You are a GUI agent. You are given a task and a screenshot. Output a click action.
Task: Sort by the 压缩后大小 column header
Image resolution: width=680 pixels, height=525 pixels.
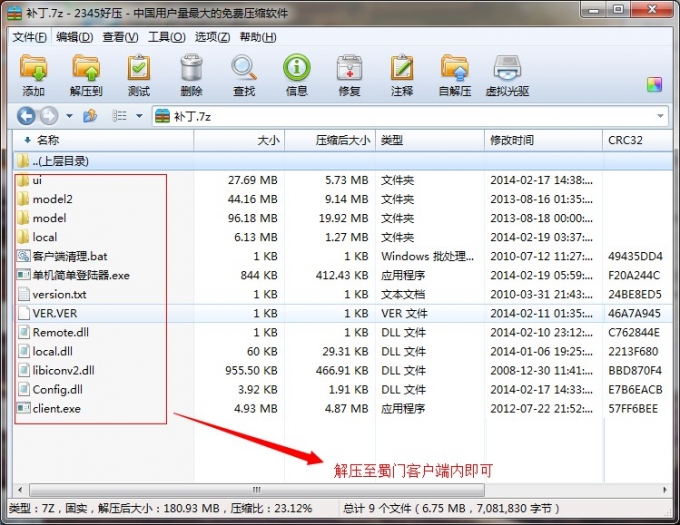pyautogui.click(x=330, y=140)
